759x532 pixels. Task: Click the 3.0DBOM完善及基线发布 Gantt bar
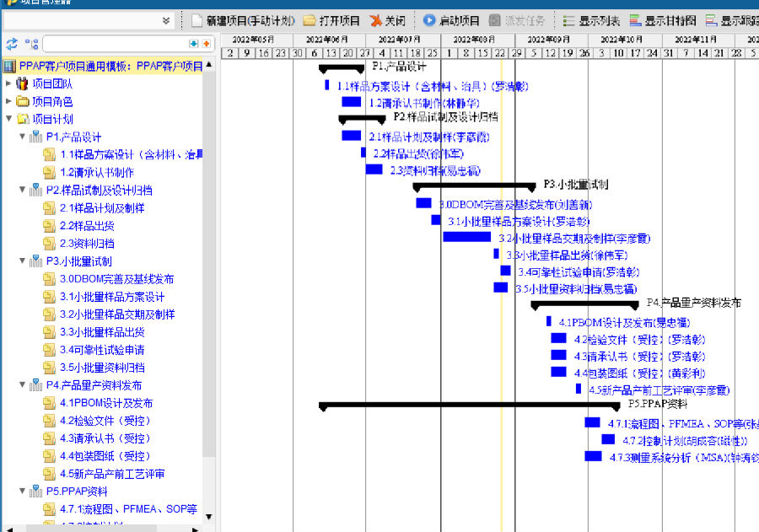tap(423, 203)
